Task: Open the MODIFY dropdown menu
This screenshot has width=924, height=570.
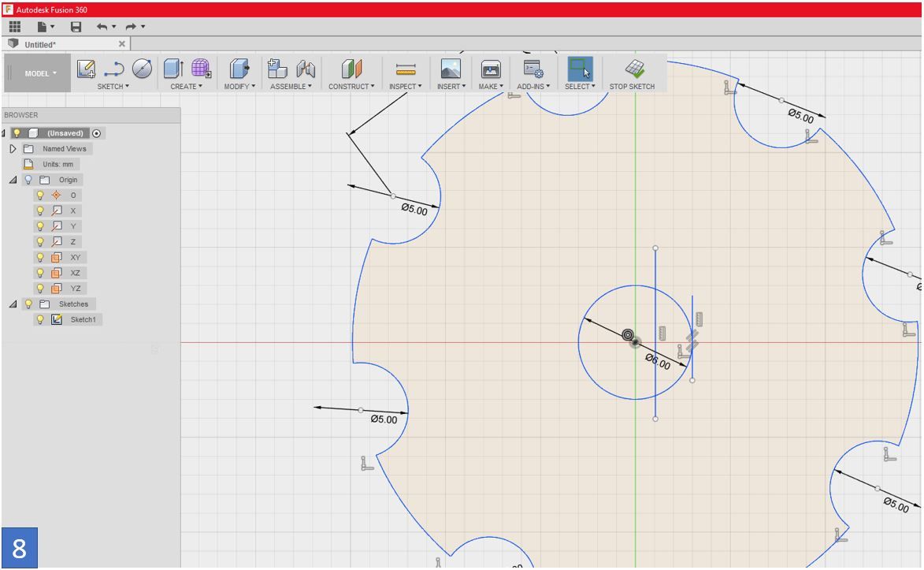Action: pyautogui.click(x=239, y=86)
